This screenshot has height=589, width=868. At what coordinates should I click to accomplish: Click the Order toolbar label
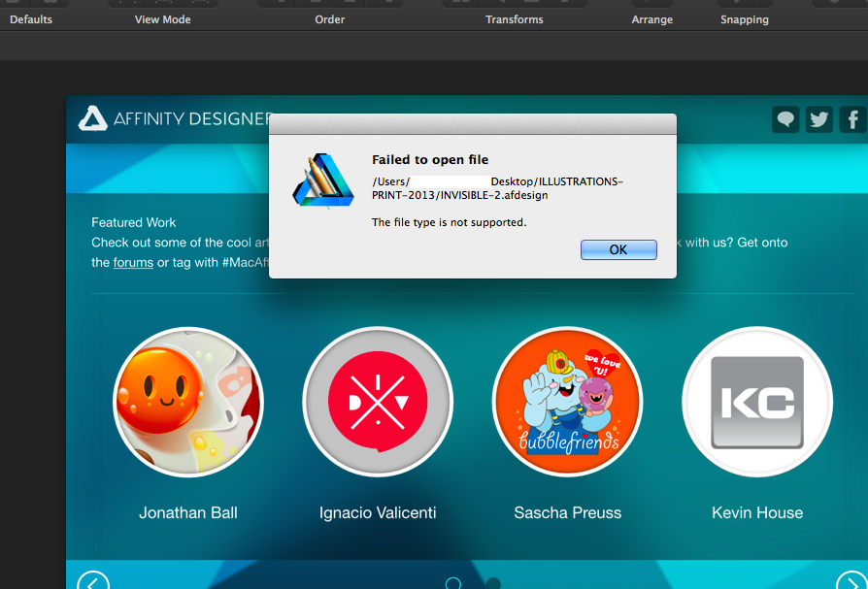[330, 19]
